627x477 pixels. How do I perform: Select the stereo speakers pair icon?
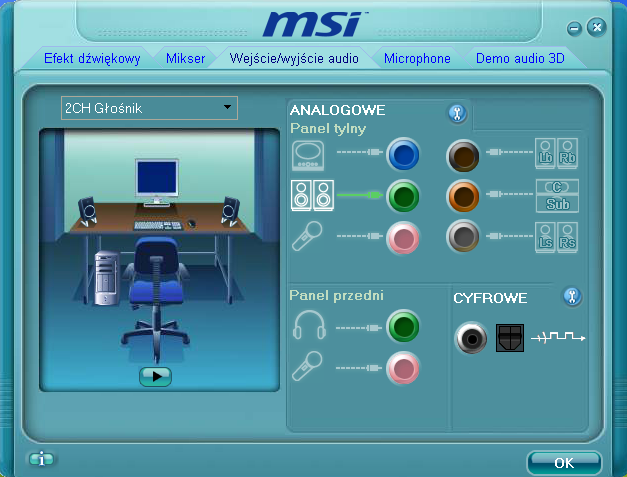point(313,196)
